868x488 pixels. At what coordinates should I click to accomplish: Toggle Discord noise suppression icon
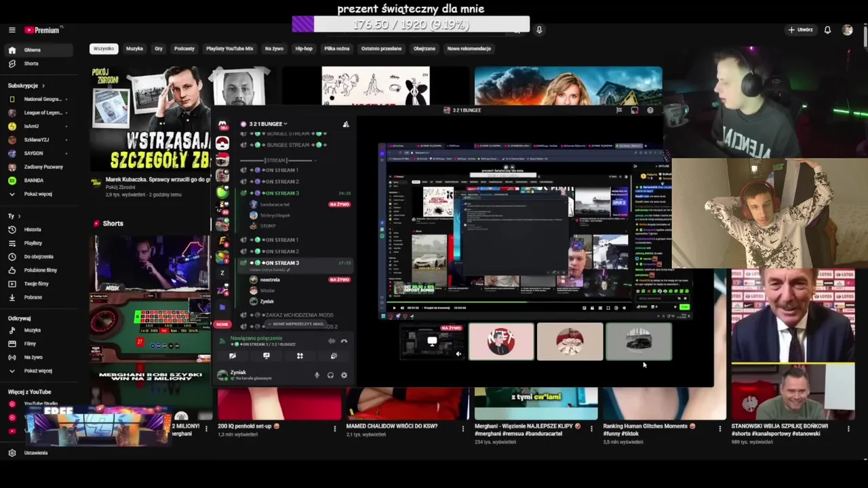click(332, 341)
